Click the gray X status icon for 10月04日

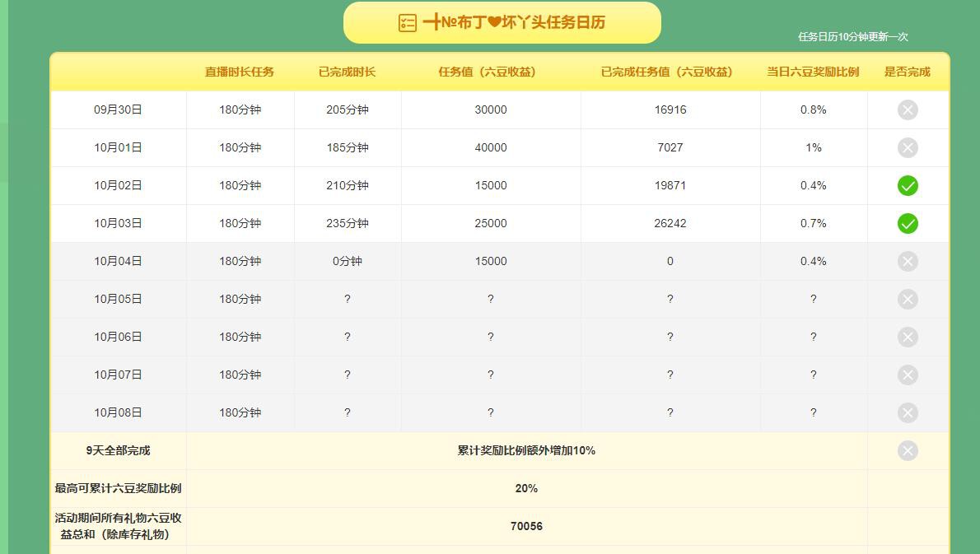[908, 261]
